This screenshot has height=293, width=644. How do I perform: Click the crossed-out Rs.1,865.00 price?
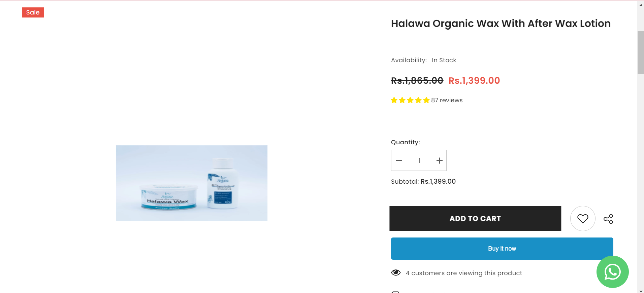417,81
